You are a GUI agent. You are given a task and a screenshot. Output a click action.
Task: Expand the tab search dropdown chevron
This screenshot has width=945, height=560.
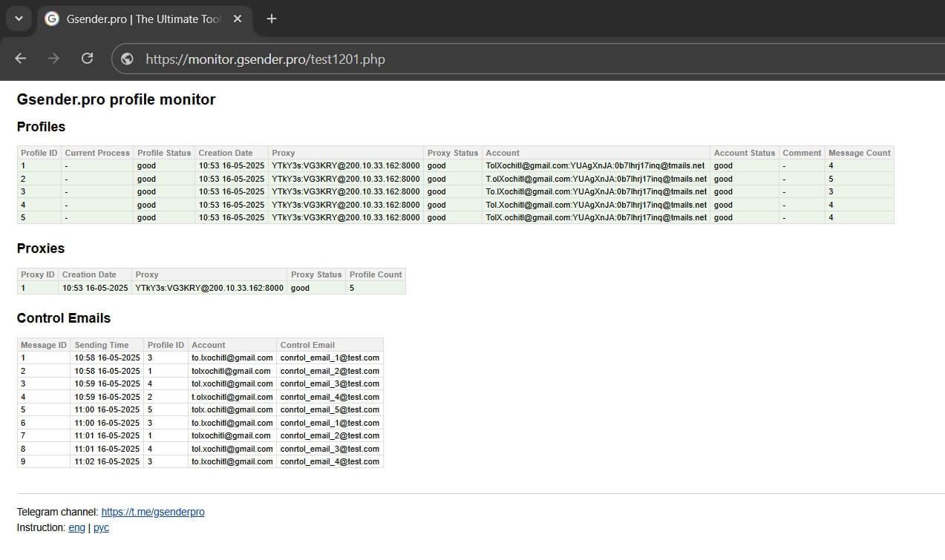(19, 19)
